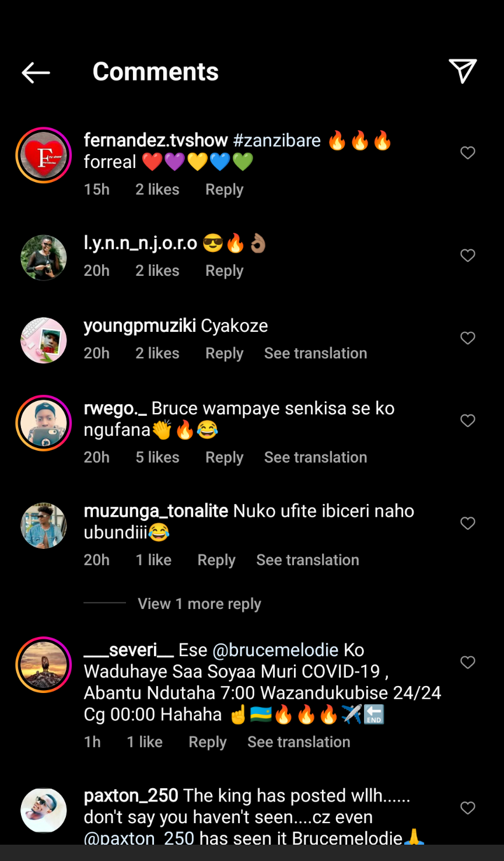
Task: View likes on rwego._ comment
Action: coord(157,457)
